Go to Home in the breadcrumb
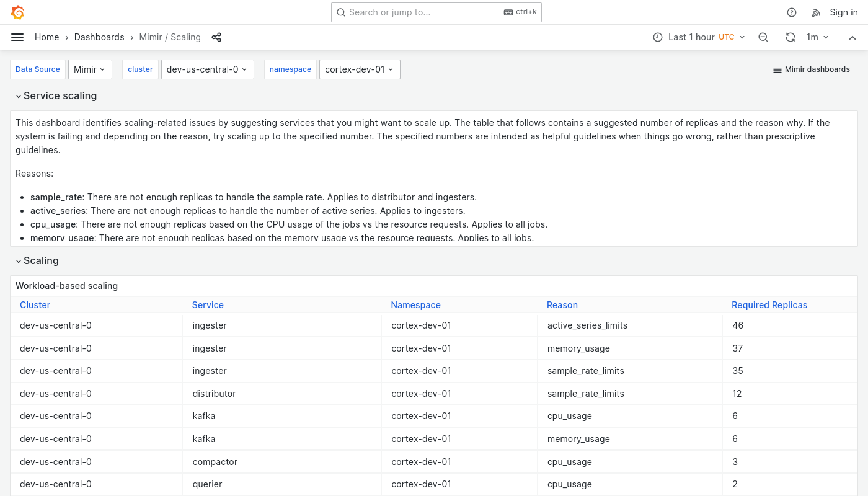 pos(46,37)
